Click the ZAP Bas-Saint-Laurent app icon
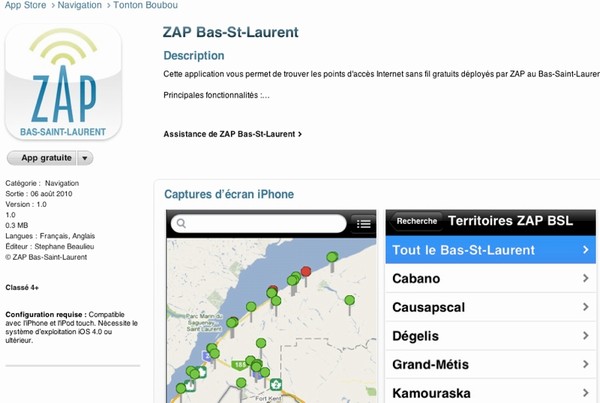The width and height of the screenshot is (600, 403). coord(63,82)
